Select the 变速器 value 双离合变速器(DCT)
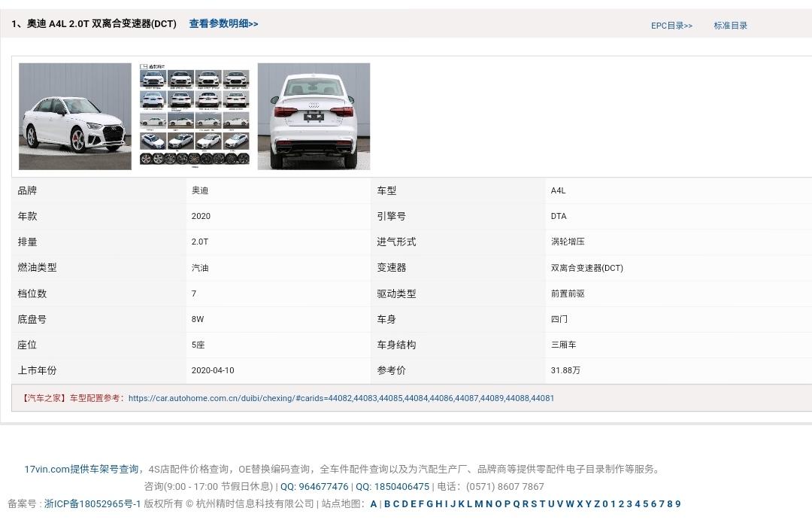Viewport: 812px width, 520px height. tap(586, 267)
